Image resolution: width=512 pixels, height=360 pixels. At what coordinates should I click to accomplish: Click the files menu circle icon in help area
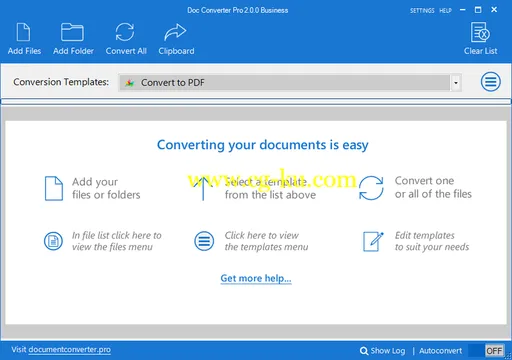tap(53, 241)
